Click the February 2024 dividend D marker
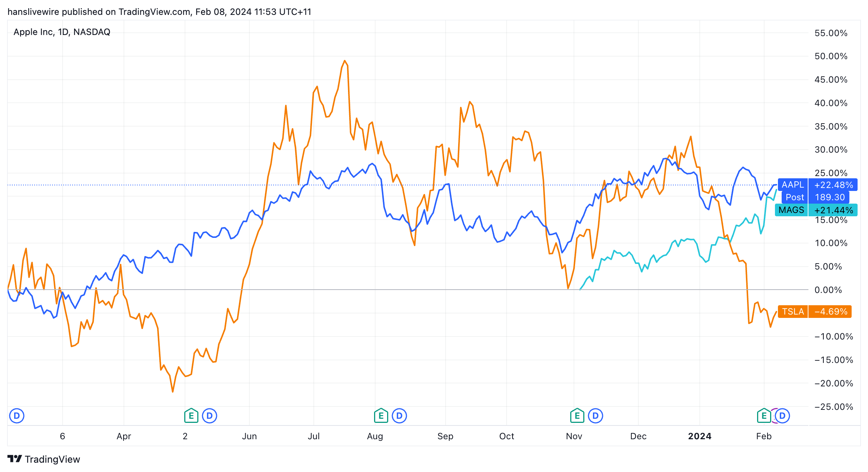This screenshot has height=472, width=868. pos(782,416)
